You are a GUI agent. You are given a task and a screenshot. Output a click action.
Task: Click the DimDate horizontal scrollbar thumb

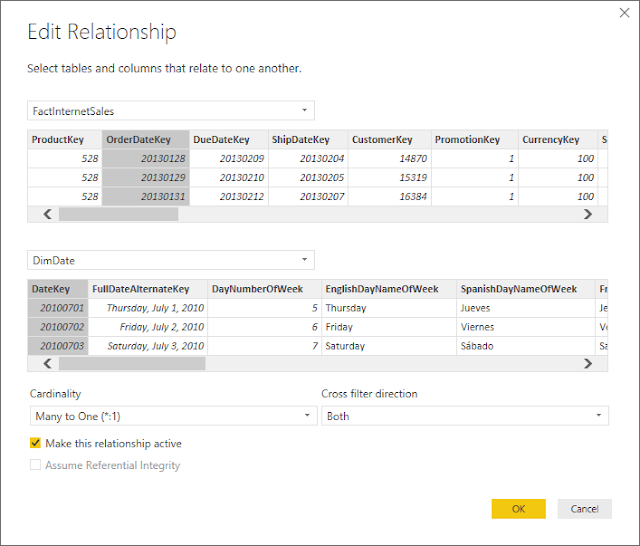[x=132, y=364]
